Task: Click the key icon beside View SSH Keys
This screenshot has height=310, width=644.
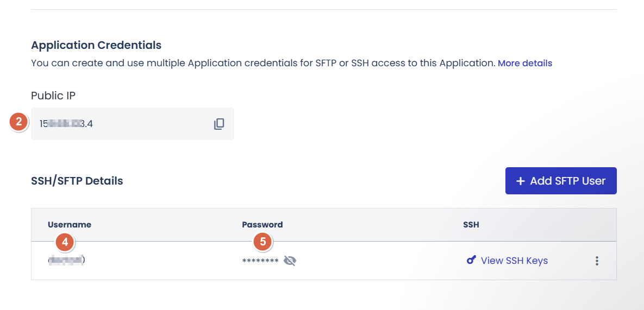Action: 471,261
